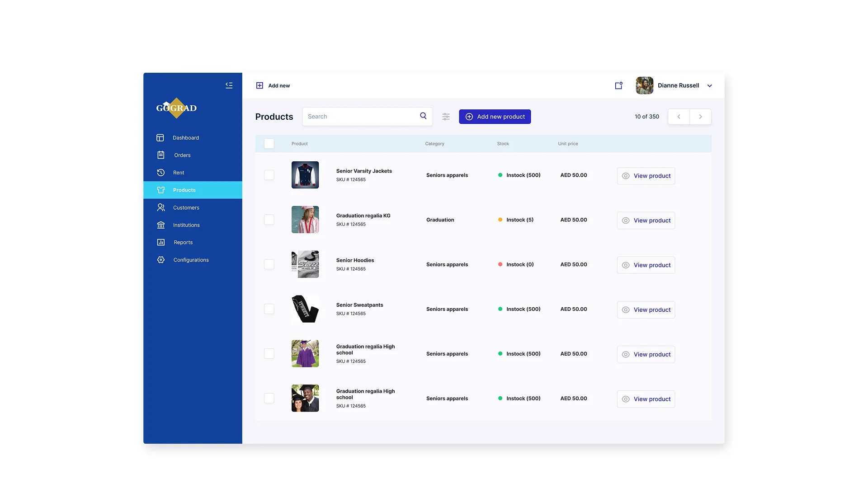Click the Dashboard layout icon in sidebar

[160, 138]
